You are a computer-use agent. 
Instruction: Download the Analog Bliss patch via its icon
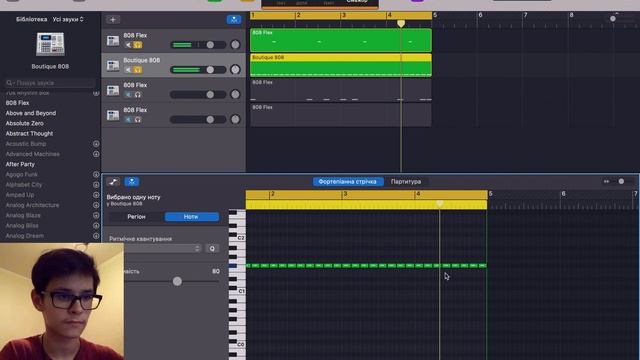(x=96, y=225)
